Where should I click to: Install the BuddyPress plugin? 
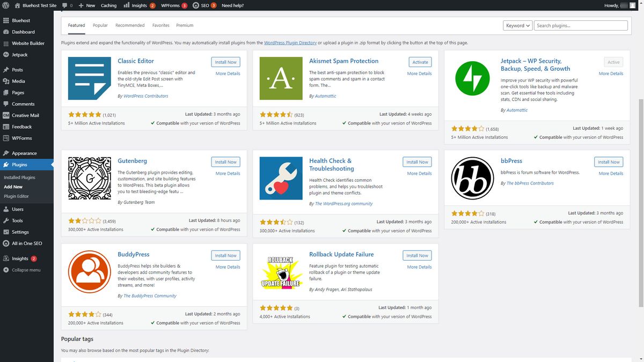coord(225,256)
